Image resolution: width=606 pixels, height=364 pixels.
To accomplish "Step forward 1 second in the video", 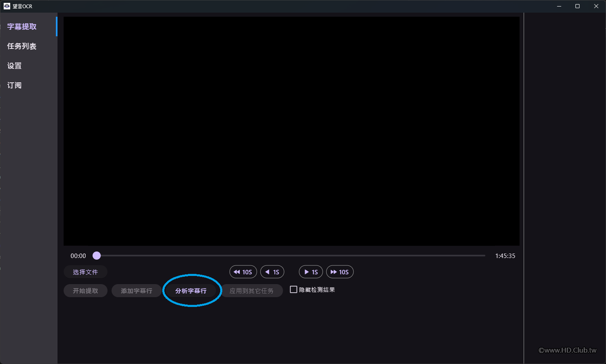I will tap(311, 272).
